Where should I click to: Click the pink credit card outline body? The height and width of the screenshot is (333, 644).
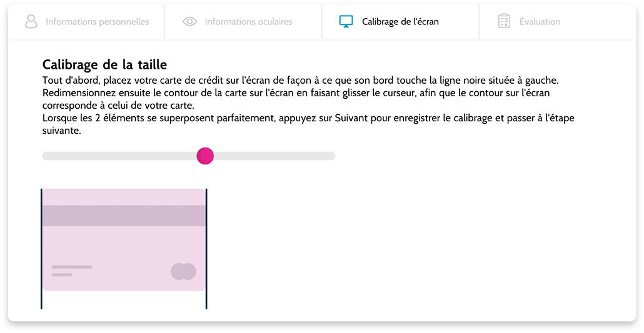[x=124, y=246]
